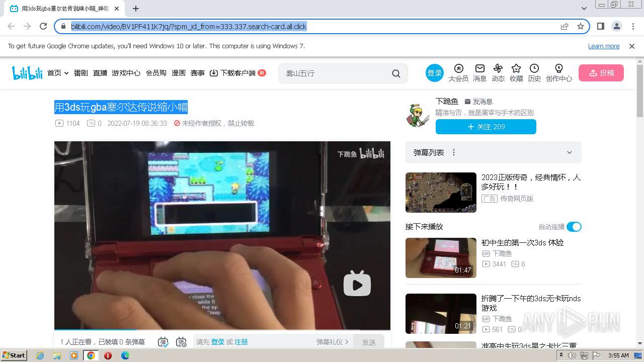This screenshot has height=362, width=644.
Task: Open new tab
Action: [x=136, y=9]
